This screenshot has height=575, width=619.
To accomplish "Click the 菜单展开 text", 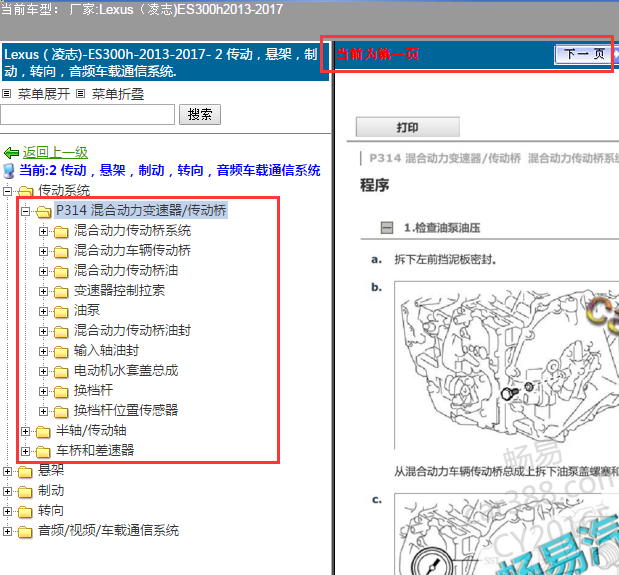I will (44, 94).
